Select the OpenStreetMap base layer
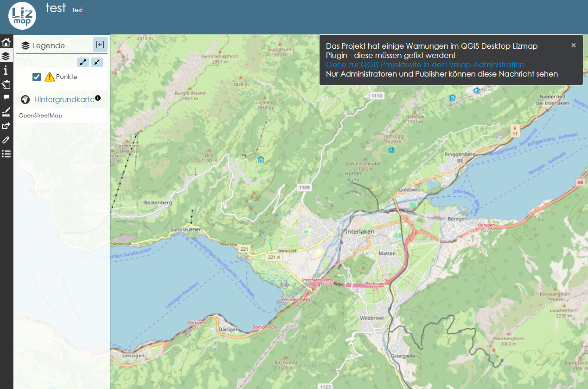This screenshot has height=389, width=588. (40, 116)
